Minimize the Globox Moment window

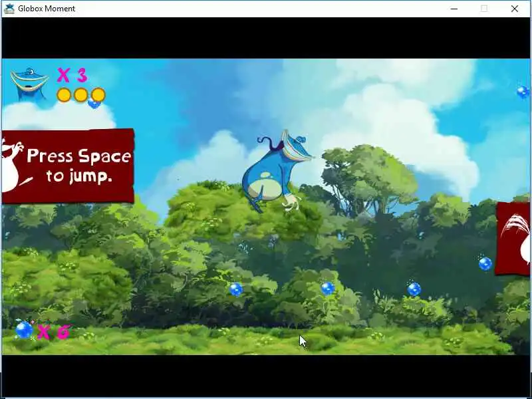[454, 9]
